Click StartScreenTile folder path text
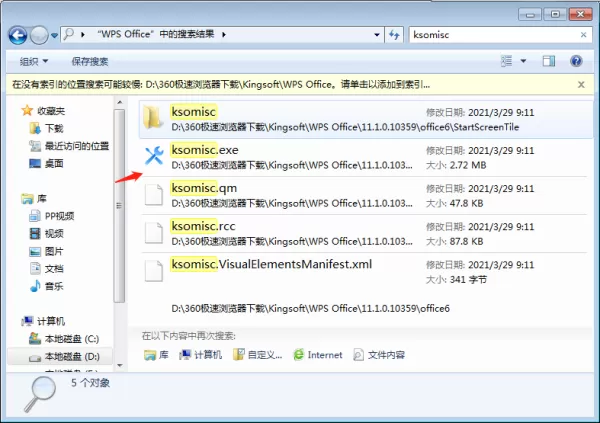 click(x=345, y=127)
